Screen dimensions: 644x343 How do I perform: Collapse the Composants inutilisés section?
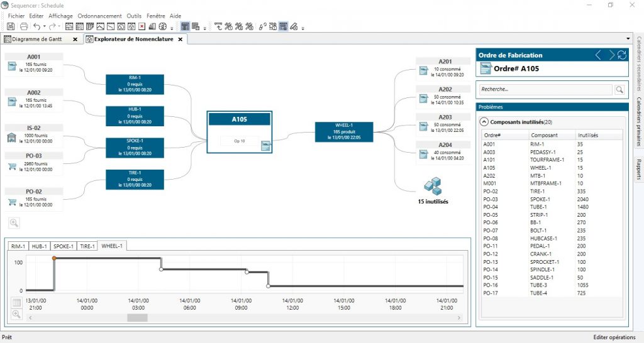click(x=484, y=122)
